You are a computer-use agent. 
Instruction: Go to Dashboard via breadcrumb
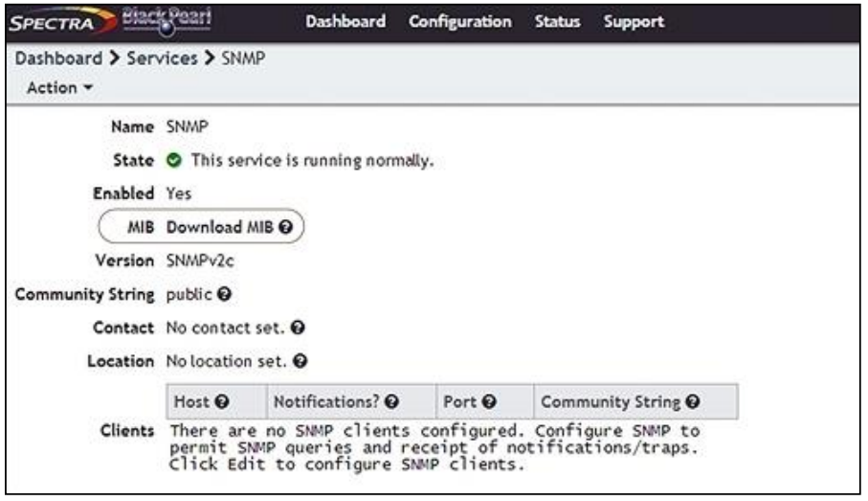(x=58, y=58)
